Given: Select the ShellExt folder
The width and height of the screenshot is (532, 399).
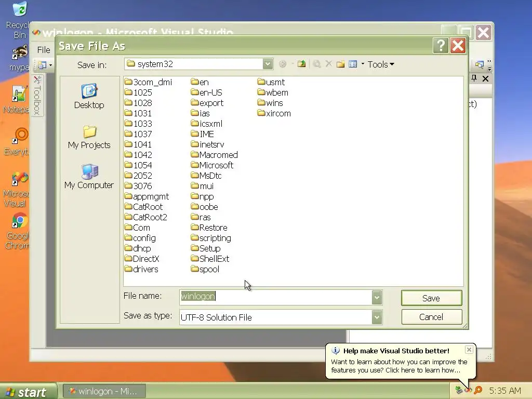Looking at the screenshot, I should point(210,259).
